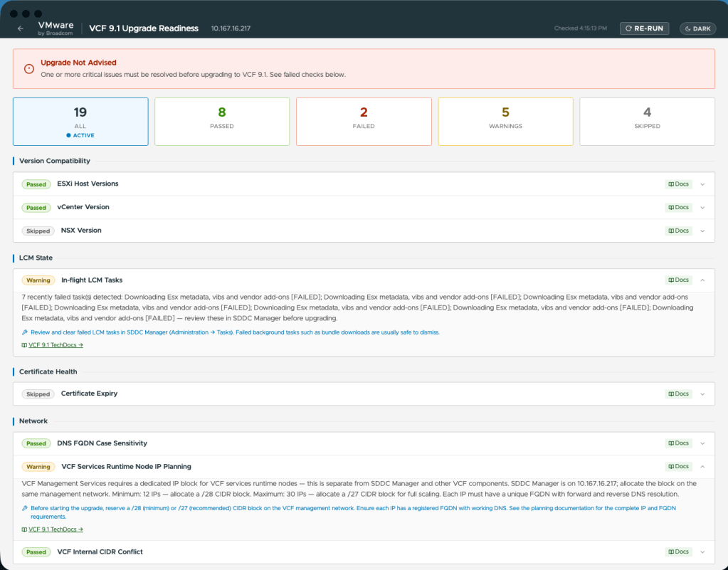This screenshot has height=570, width=728.
Task: Filter by 2 FAILED checks
Action: pos(364,122)
